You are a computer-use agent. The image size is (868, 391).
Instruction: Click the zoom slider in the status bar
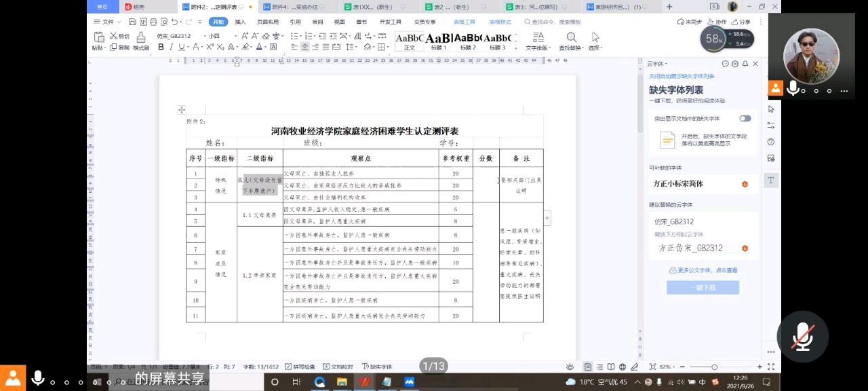tap(713, 367)
